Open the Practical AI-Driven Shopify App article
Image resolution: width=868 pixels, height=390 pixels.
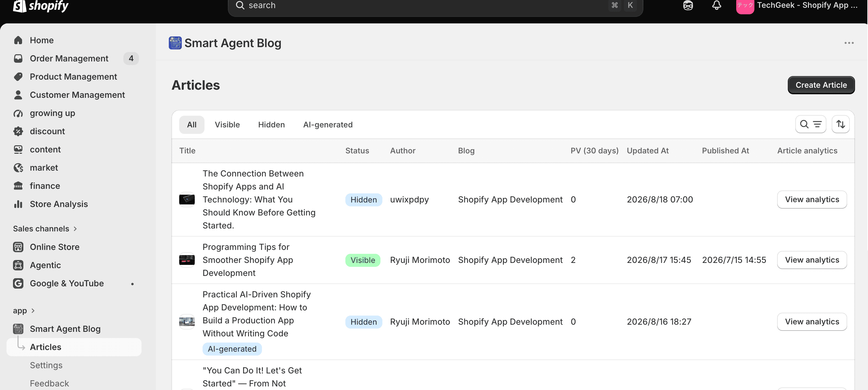pos(256,314)
